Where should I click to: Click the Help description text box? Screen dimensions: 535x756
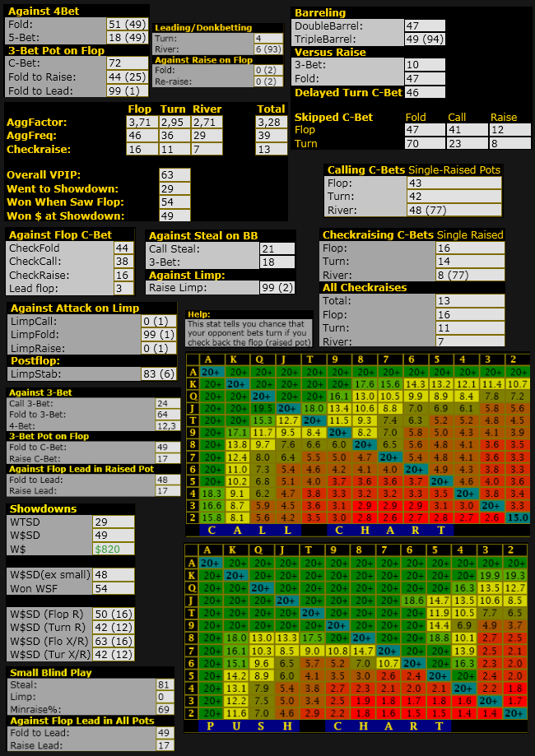coord(249,334)
